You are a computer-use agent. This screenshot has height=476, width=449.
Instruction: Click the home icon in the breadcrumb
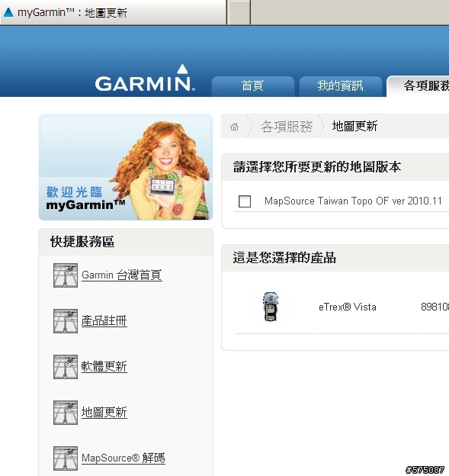coord(234,127)
